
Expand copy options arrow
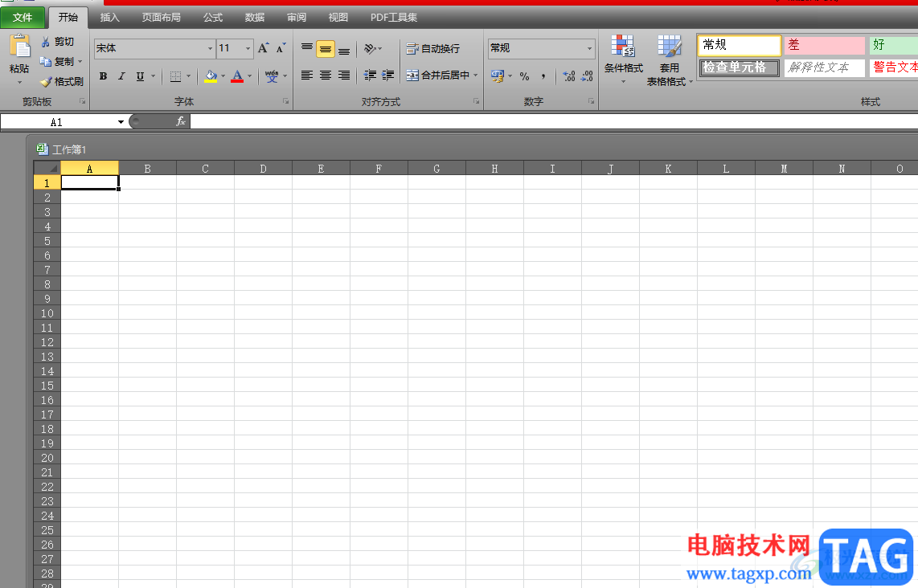click(x=80, y=61)
